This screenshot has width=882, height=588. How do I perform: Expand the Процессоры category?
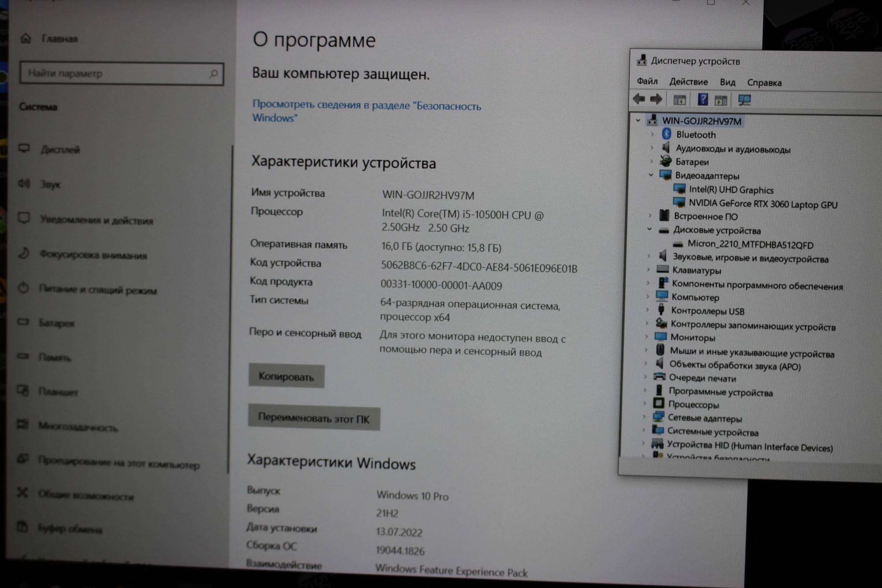coord(644,403)
